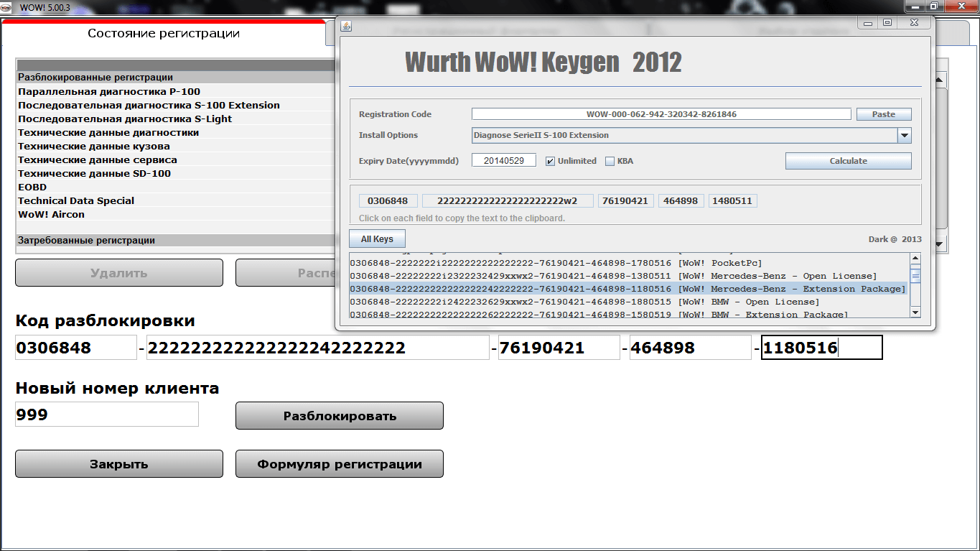Maximize the Keygen window
The image size is (980, 551).
887,23
